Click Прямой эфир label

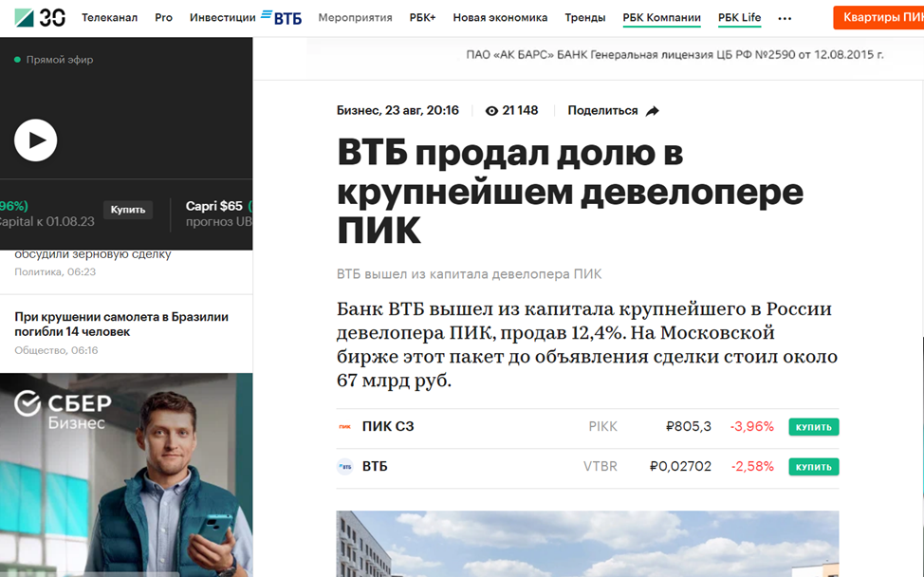tap(60, 60)
